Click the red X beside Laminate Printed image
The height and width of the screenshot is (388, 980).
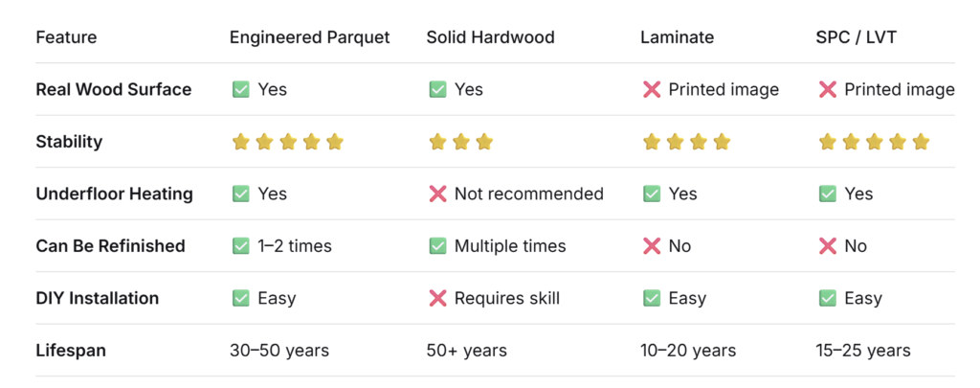pos(651,89)
